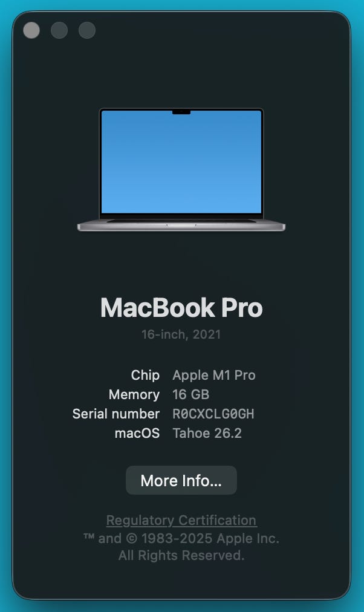Select the 16 GB memory value
The height and width of the screenshot is (612, 364).
191,395
